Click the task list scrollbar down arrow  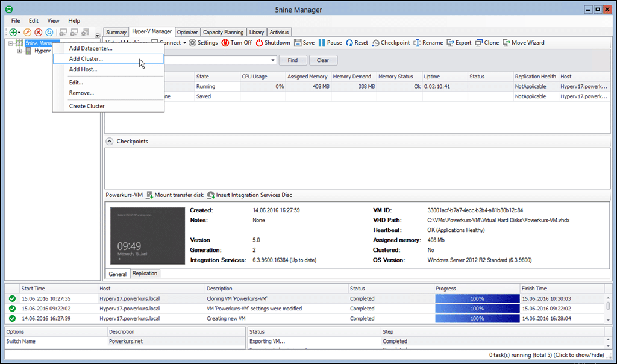pos(608,320)
